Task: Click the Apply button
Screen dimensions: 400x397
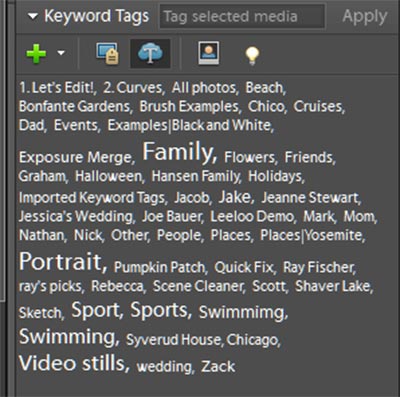Action: [365, 16]
